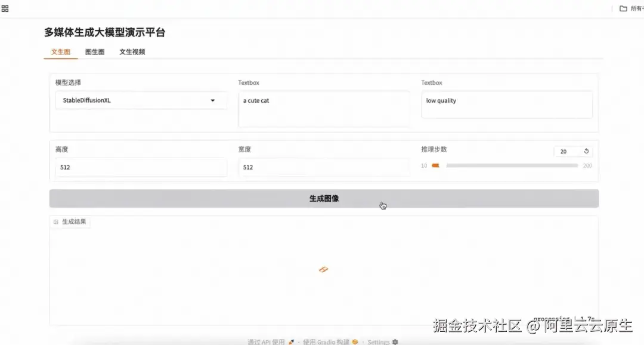Collapse the model selection dropdown arrow
This screenshot has height=345, width=644.
coord(212,100)
